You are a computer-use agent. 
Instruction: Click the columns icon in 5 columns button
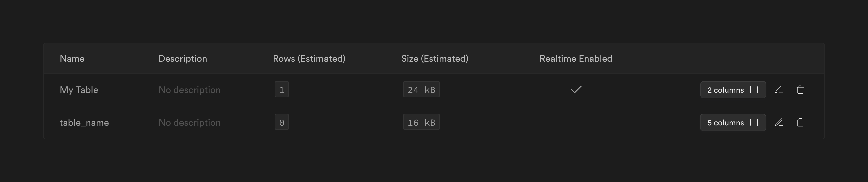754,122
